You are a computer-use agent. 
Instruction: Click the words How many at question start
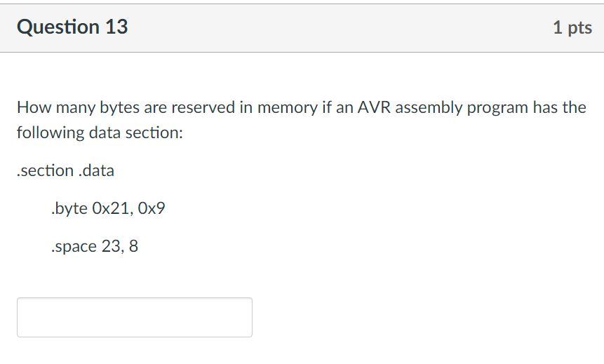56,108
